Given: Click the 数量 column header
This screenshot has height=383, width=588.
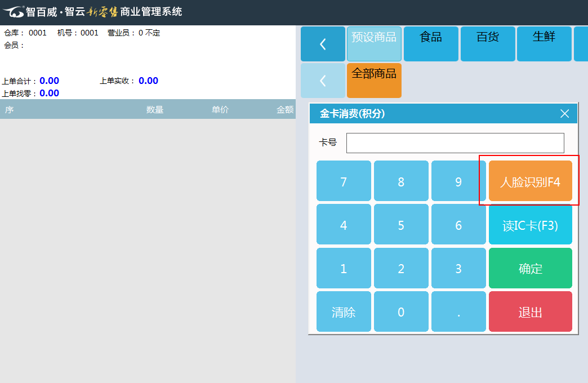Looking at the screenshot, I should [155, 110].
